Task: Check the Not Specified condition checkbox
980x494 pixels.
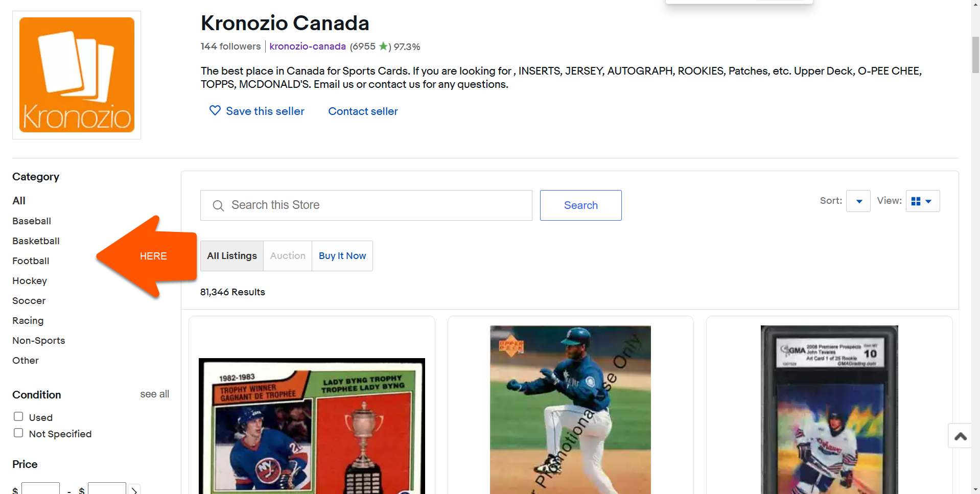Action: pyautogui.click(x=18, y=433)
